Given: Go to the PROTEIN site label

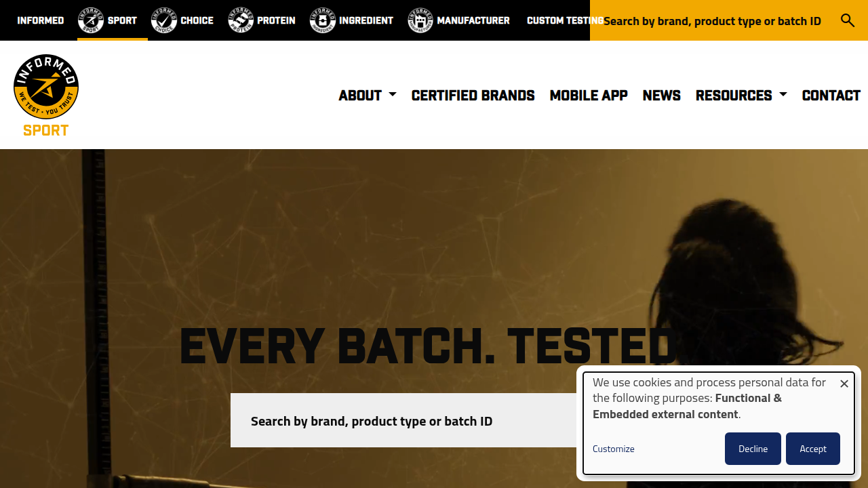Looking at the screenshot, I should [276, 20].
